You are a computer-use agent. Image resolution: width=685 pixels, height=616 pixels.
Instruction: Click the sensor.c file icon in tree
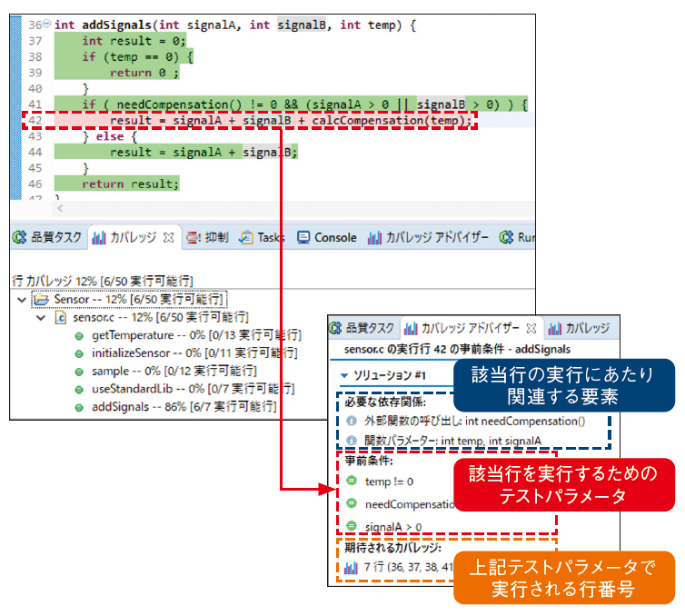pyautogui.click(x=62, y=318)
